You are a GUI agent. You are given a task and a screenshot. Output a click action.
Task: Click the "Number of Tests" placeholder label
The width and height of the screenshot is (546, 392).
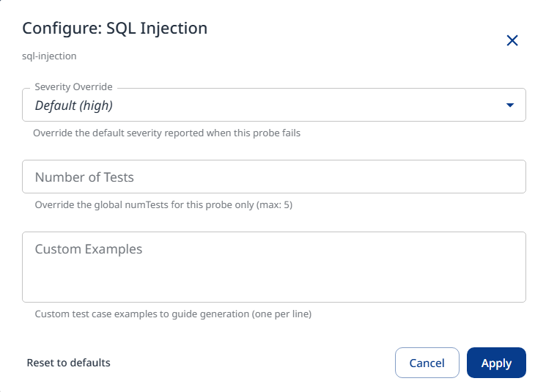tap(84, 177)
